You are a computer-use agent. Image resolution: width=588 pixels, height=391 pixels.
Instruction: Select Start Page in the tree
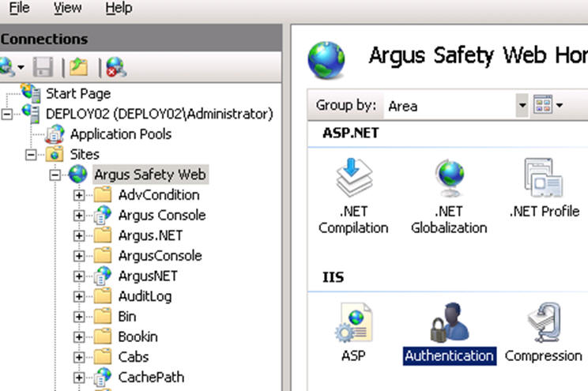point(78,93)
